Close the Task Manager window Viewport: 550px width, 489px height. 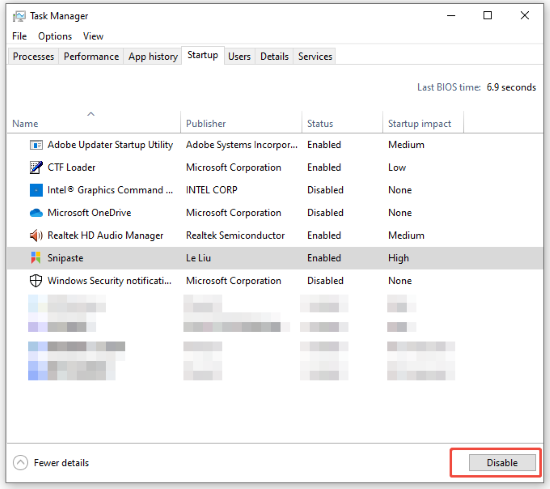(x=525, y=15)
